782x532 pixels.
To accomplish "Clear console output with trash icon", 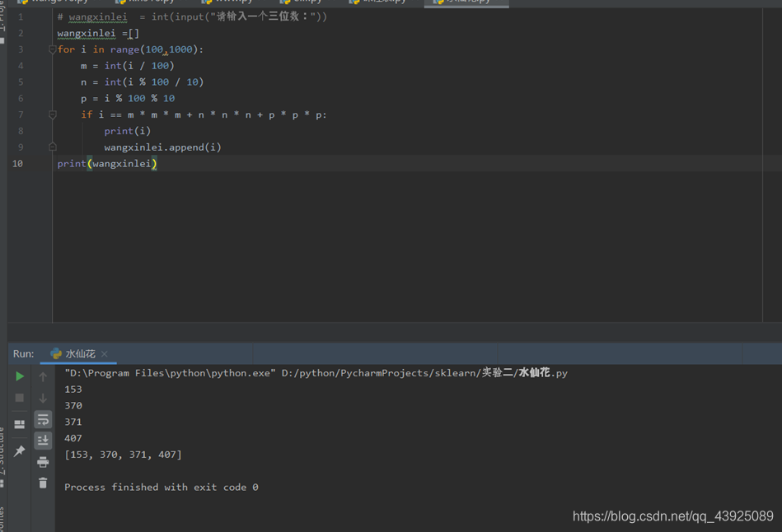I will [43, 483].
